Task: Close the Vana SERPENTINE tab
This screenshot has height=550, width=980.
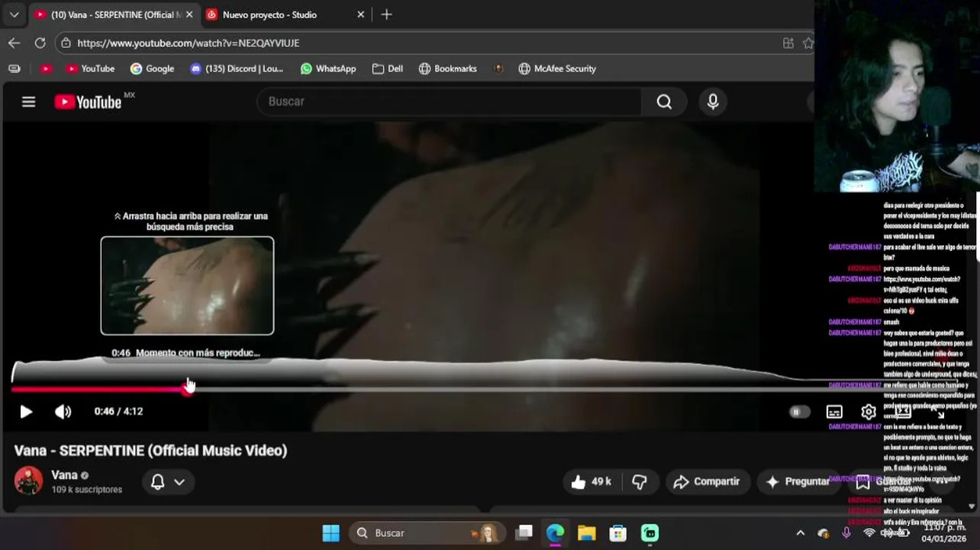Action: coord(189,15)
